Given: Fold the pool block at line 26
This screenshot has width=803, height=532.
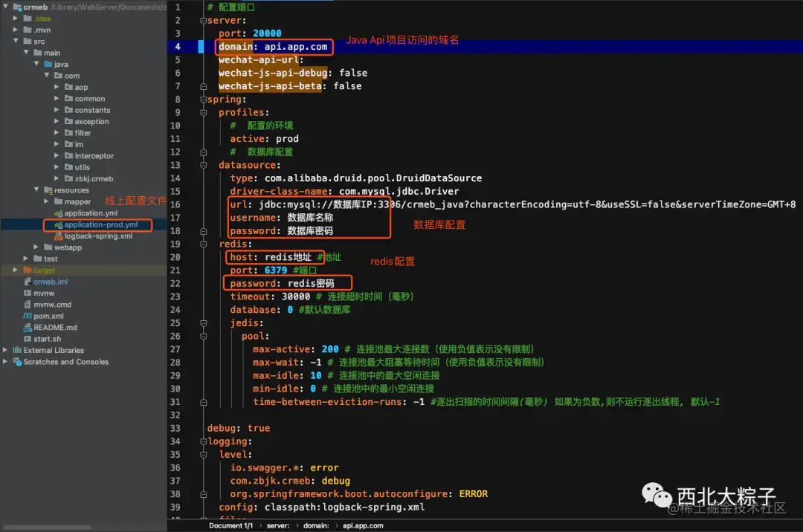Looking at the screenshot, I should (x=203, y=336).
